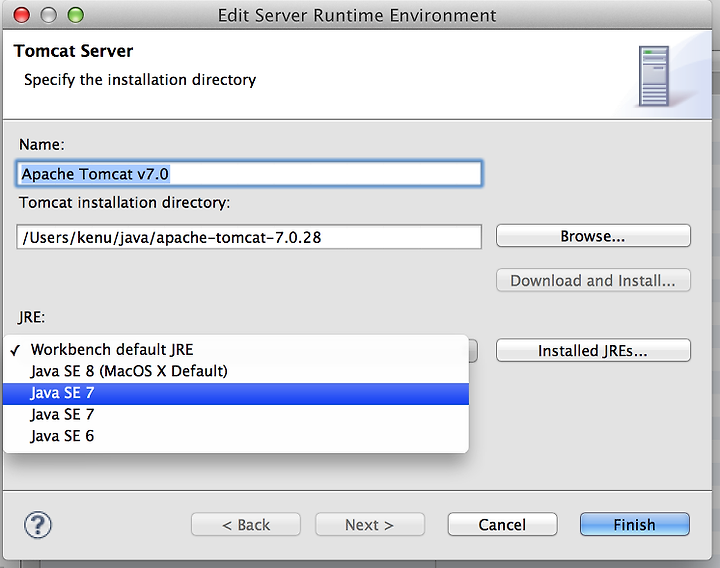Screen dimensions: 720x568
Task: Click the "Name:" label
Action: (x=42, y=144)
